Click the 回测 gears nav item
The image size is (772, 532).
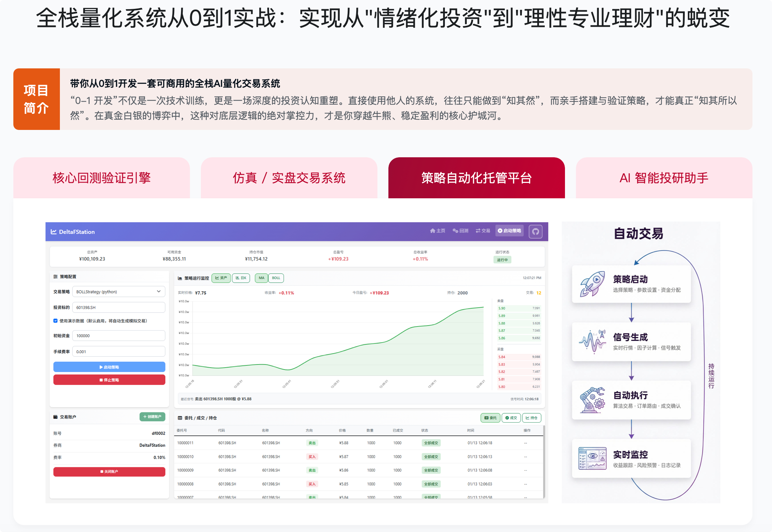[x=460, y=231]
